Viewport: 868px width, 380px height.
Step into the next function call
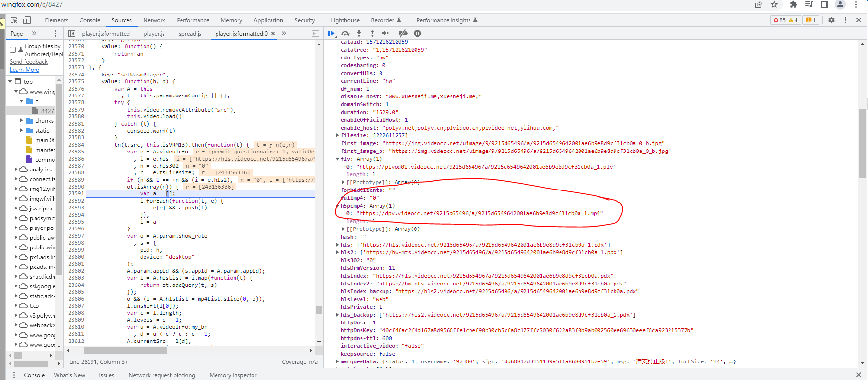point(359,33)
